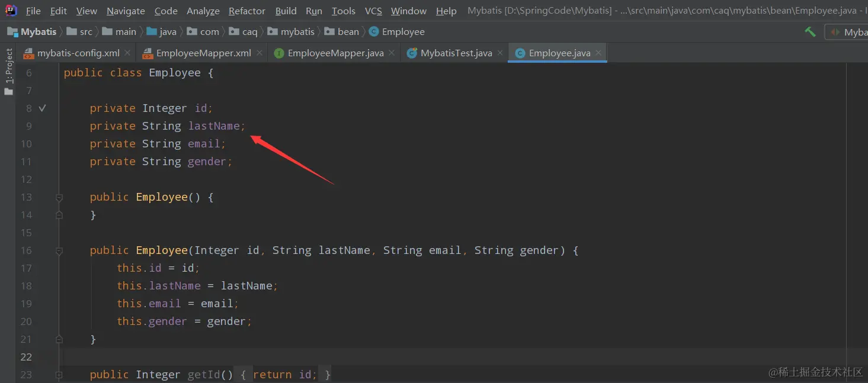The width and height of the screenshot is (868, 383).
Task: Select the Employee.java tab
Action: pyautogui.click(x=558, y=53)
